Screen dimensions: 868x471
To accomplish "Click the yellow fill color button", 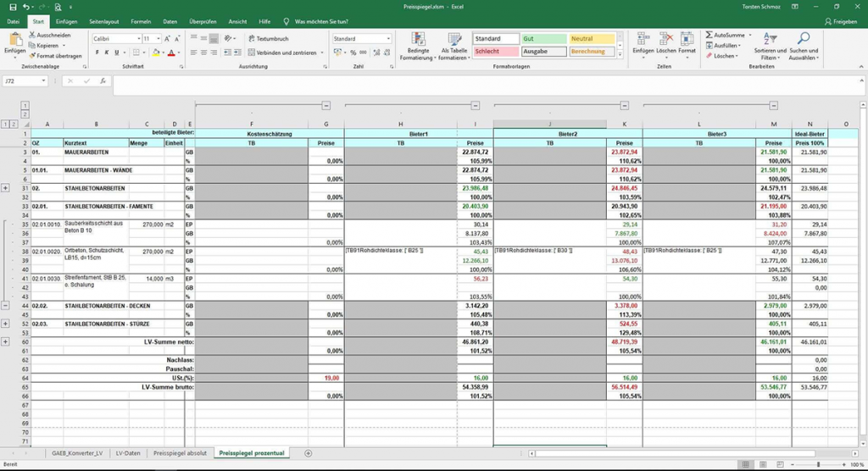I will tap(156, 53).
